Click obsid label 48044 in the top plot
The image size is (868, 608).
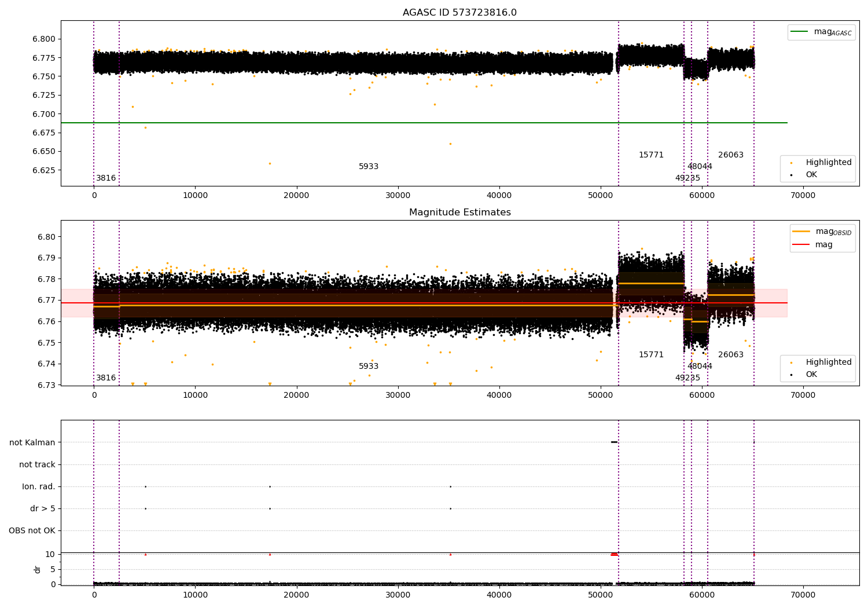700,167
